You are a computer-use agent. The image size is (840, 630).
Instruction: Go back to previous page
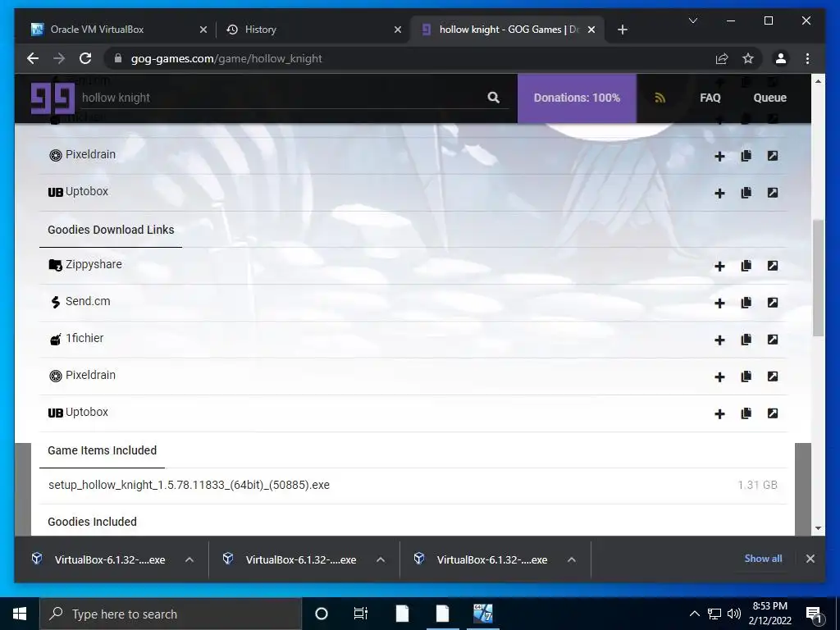coord(33,58)
